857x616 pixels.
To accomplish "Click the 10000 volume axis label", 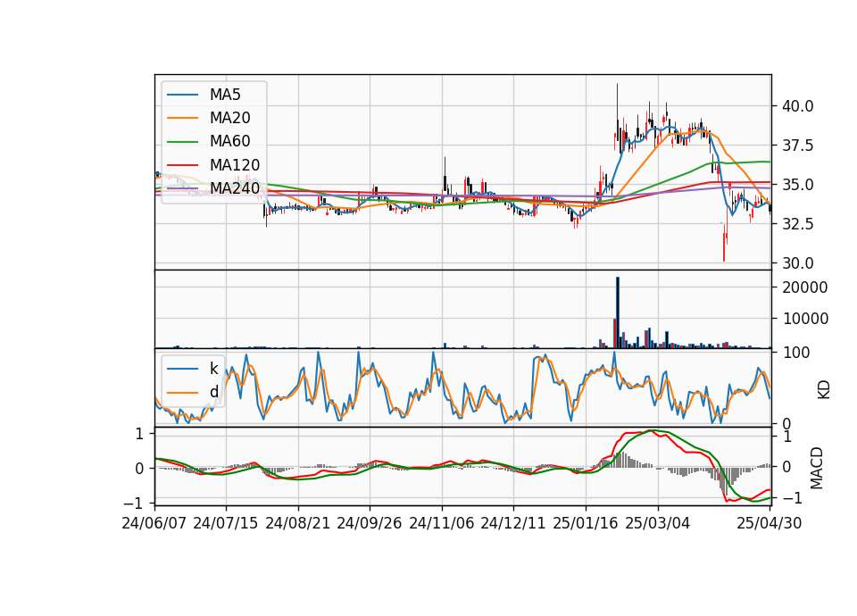I will (x=805, y=319).
